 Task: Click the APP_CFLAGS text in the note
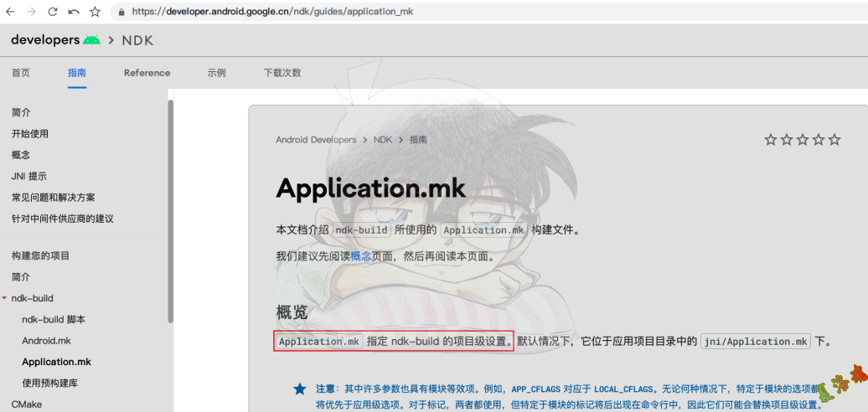point(535,389)
